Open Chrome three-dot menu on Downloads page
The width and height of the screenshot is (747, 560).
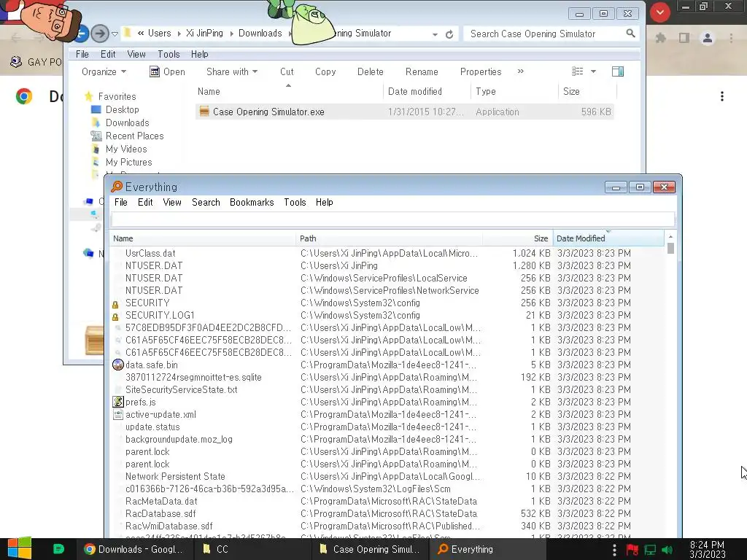pyautogui.click(x=722, y=97)
